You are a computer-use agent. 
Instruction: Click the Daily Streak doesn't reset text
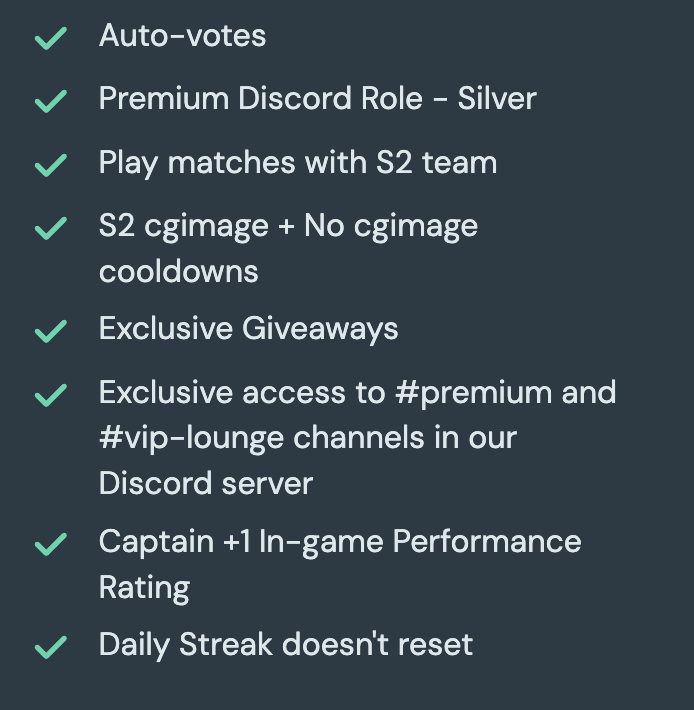tap(285, 645)
